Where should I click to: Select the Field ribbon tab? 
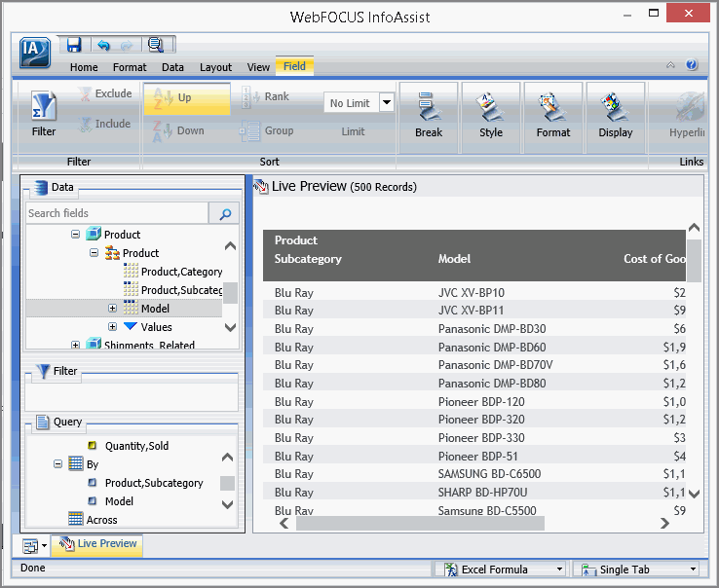[294, 66]
